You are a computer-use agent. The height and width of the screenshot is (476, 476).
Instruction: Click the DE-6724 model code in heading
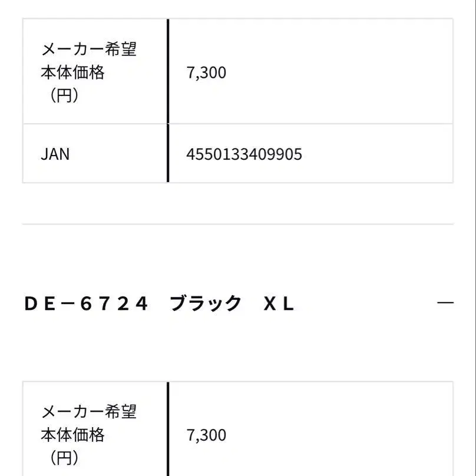(86, 303)
